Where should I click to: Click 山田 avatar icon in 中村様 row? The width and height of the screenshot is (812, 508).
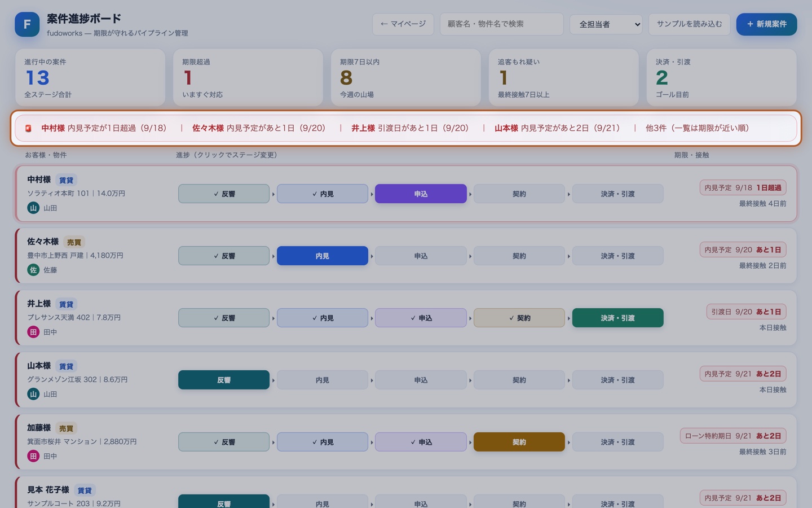pyautogui.click(x=33, y=208)
